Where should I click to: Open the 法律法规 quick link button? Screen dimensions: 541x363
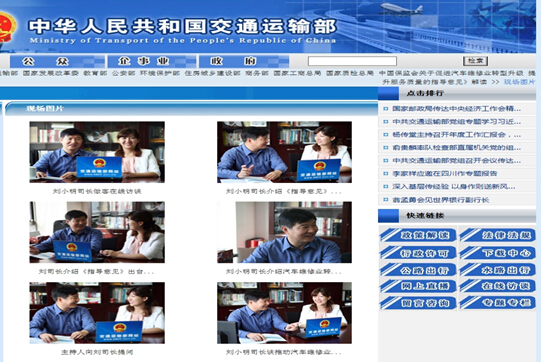[497, 235]
